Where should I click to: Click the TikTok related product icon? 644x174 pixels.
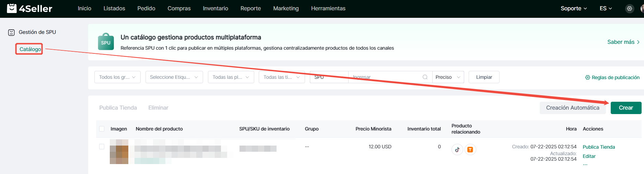pos(457,150)
